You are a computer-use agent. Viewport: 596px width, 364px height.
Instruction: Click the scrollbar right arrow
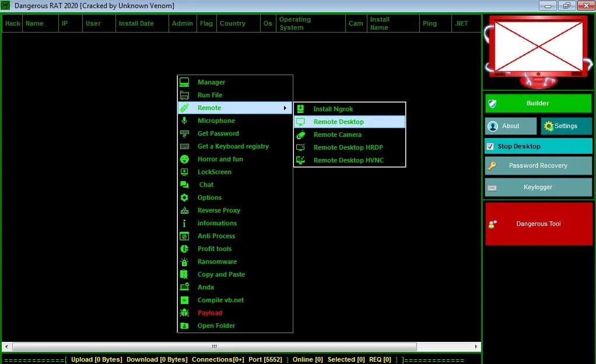[476, 347]
